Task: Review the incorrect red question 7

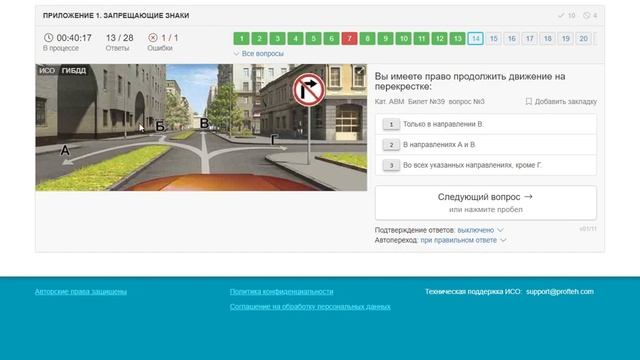Action: pyautogui.click(x=349, y=38)
